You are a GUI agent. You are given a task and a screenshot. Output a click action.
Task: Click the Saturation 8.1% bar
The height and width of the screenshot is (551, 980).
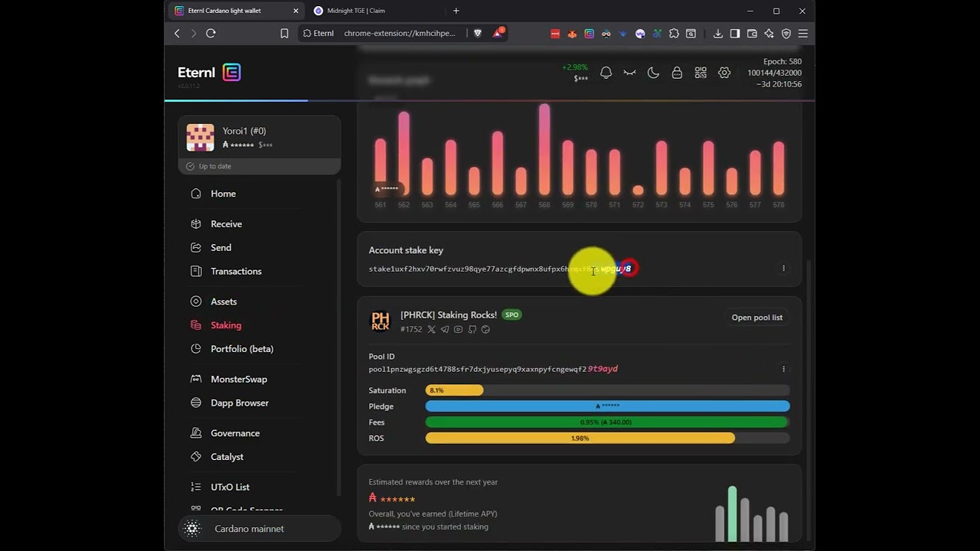click(454, 390)
